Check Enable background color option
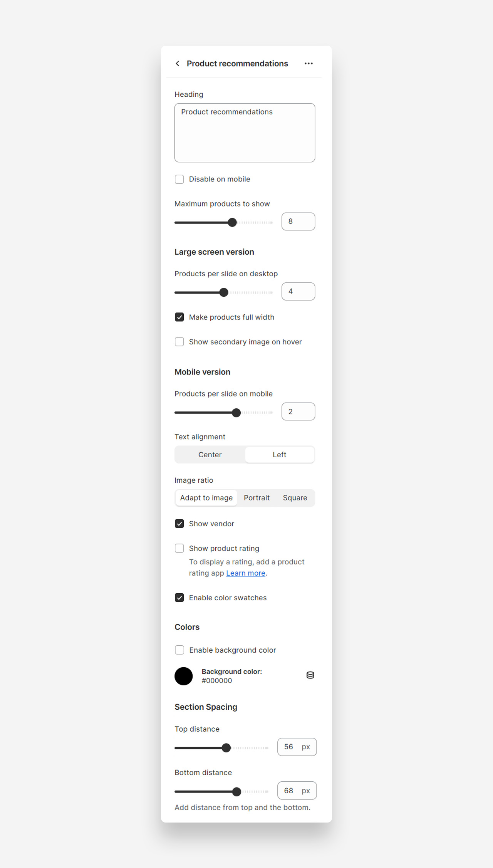The image size is (493, 868). (x=179, y=650)
